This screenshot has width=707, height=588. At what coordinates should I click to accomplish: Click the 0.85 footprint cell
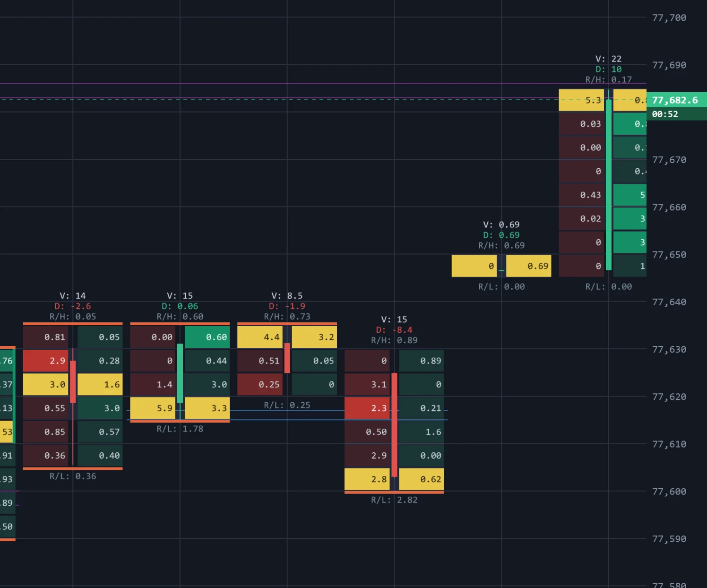click(x=46, y=432)
